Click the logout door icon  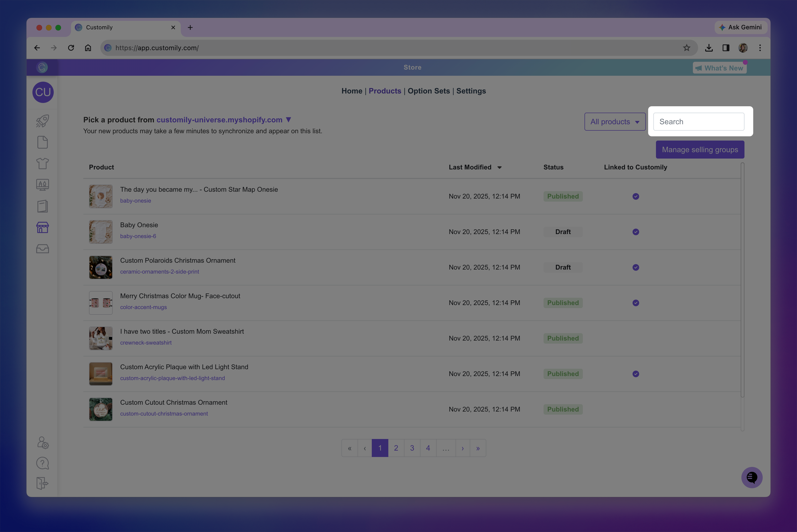[x=42, y=483]
